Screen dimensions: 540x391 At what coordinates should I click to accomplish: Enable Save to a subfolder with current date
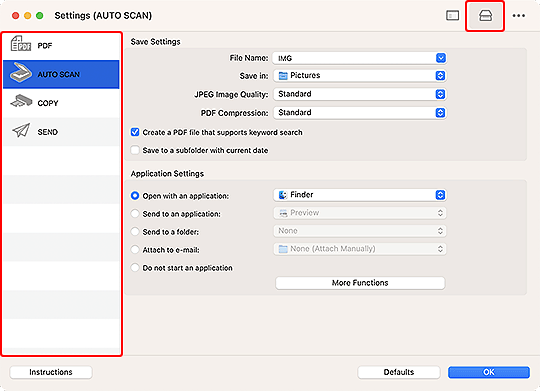tap(135, 150)
